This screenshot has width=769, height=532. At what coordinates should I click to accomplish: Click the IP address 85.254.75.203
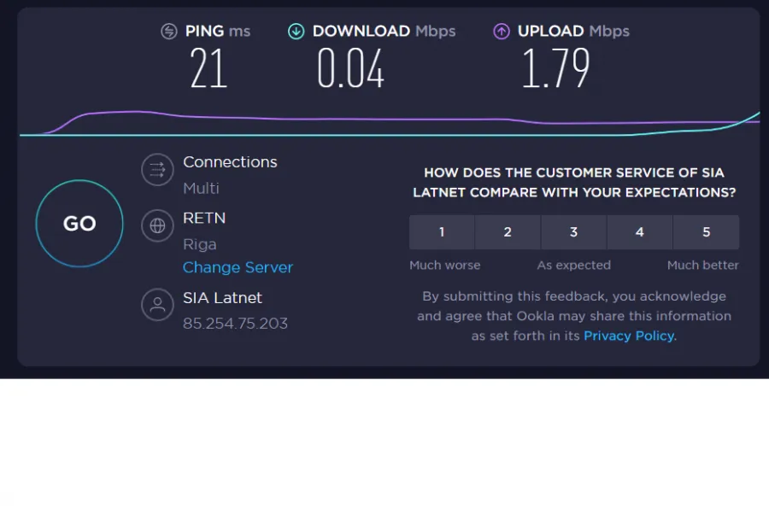[x=236, y=324]
